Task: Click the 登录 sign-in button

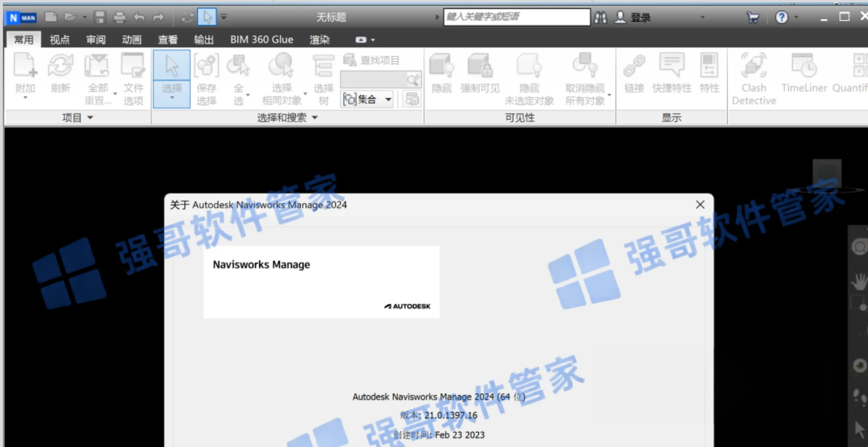Action: [x=633, y=18]
